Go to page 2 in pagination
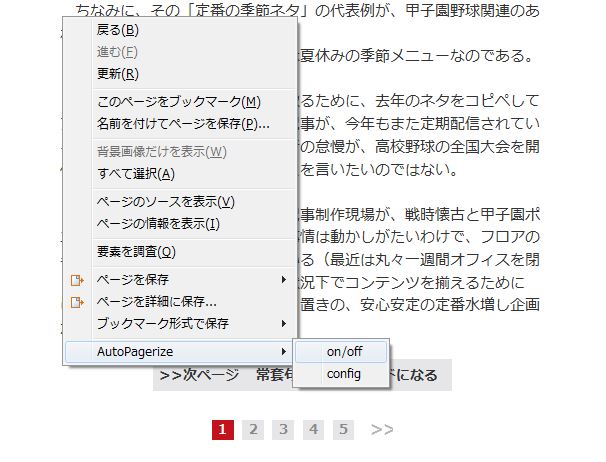This screenshot has width=606, height=462. pyautogui.click(x=254, y=430)
